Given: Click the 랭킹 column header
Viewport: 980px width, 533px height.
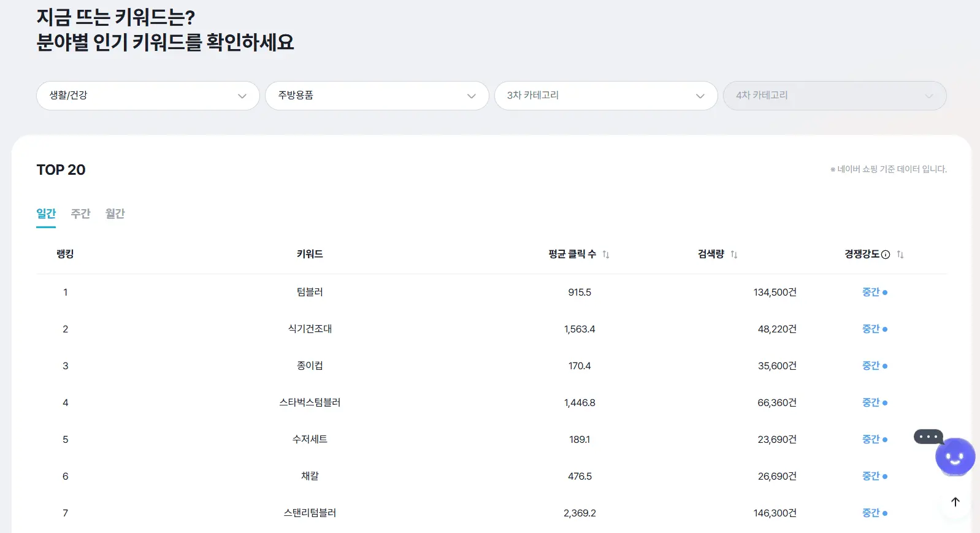Looking at the screenshot, I should coord(65,254).
